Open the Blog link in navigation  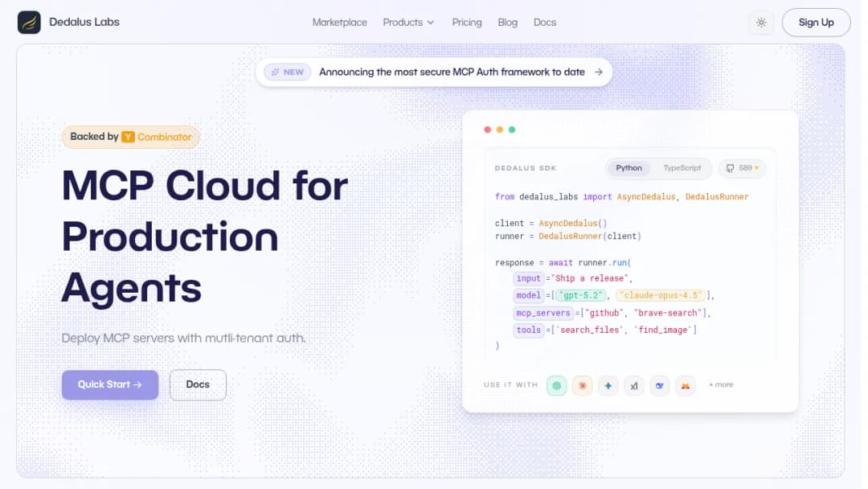[x=508, y=23]
